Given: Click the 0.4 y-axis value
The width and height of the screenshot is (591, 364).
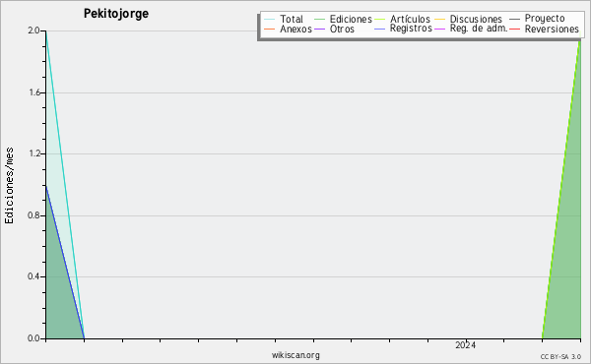Looking at the screenshot, I should (x=33, y=276).
